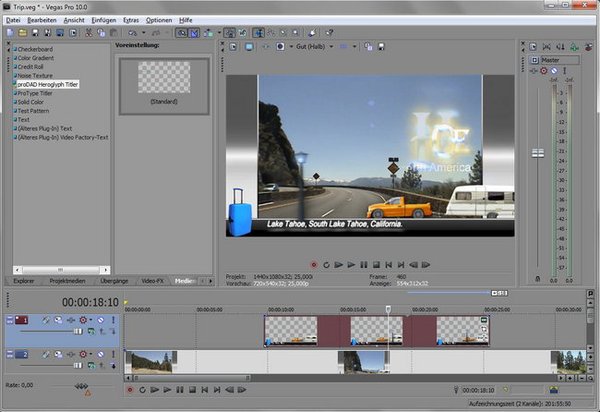Copy snapshot to clipboard in preview toolbar

[x=369, y=46]
